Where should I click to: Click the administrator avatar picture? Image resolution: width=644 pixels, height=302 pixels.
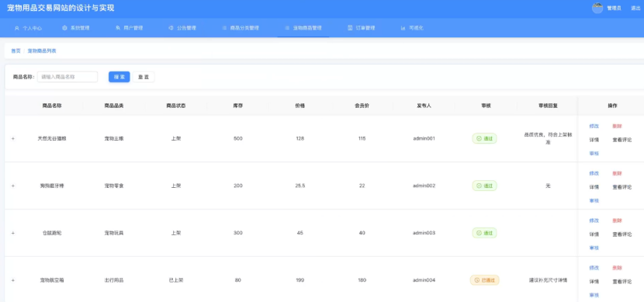click(x=597, y=9)
